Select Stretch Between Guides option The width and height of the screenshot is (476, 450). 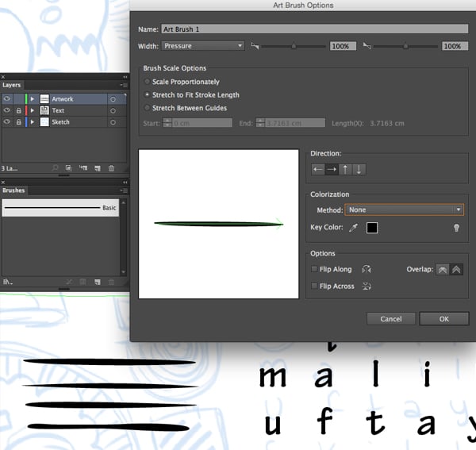click(147, 107)
